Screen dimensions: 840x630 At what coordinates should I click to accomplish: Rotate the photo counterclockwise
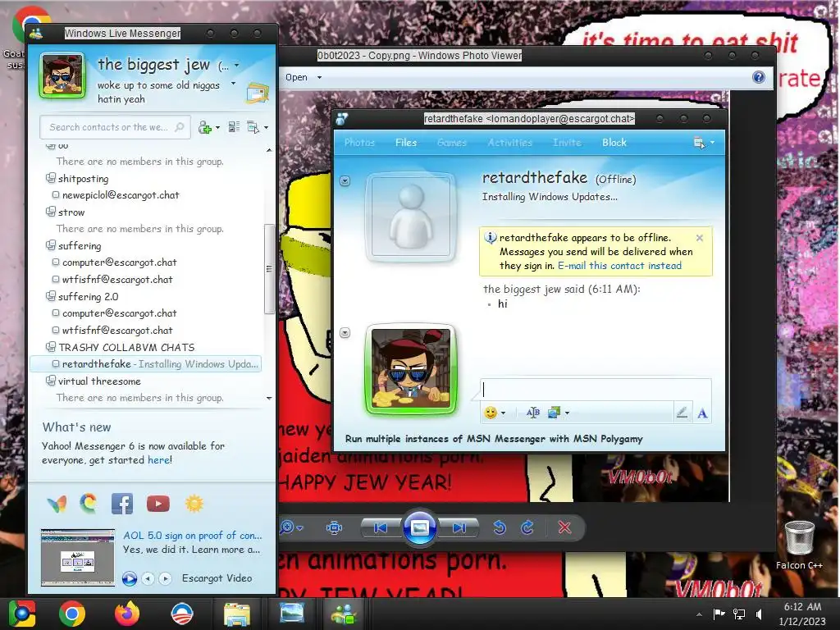point(500,527)
